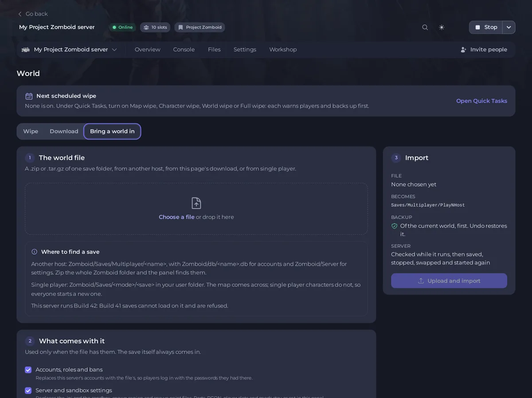Viewport: 532px width, 398px height.
Task: Toggle the light/dark theme sun icon
Action: point(442,27)
